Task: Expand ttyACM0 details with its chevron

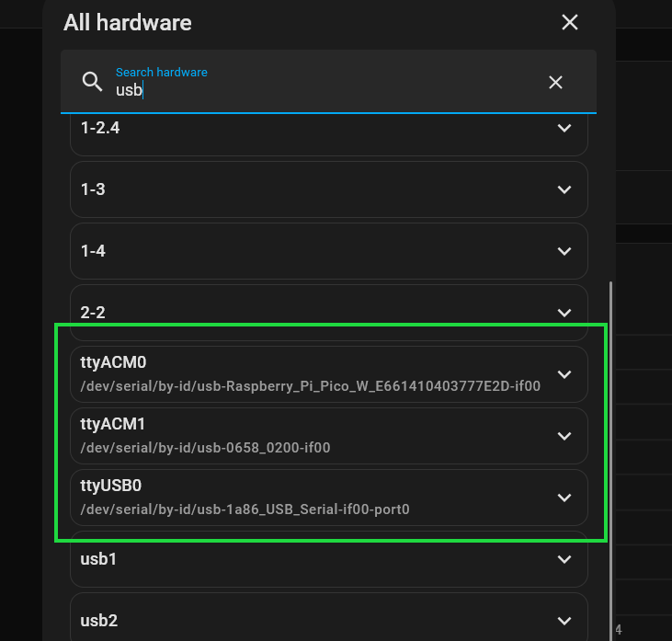Action: click(x=564, y=374)
